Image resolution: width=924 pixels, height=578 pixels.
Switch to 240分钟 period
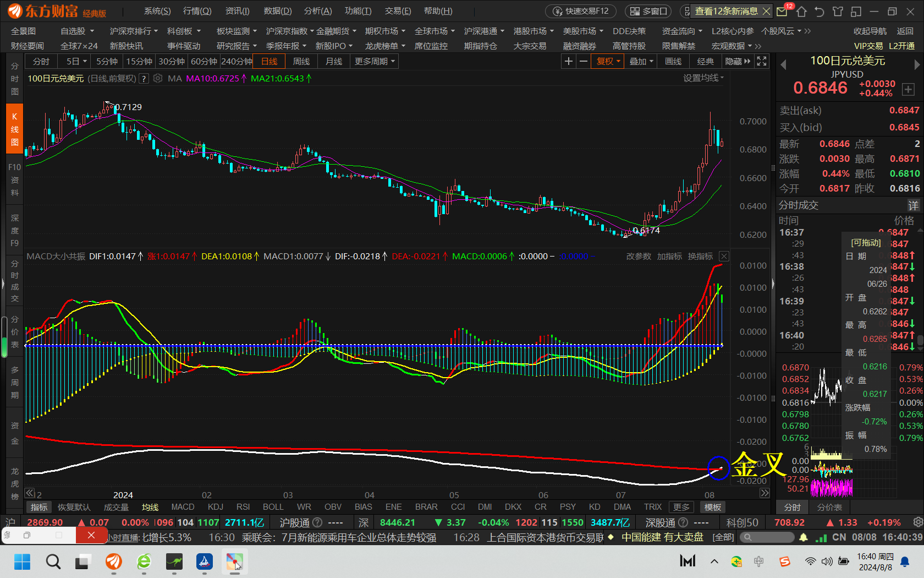(237, 61)
